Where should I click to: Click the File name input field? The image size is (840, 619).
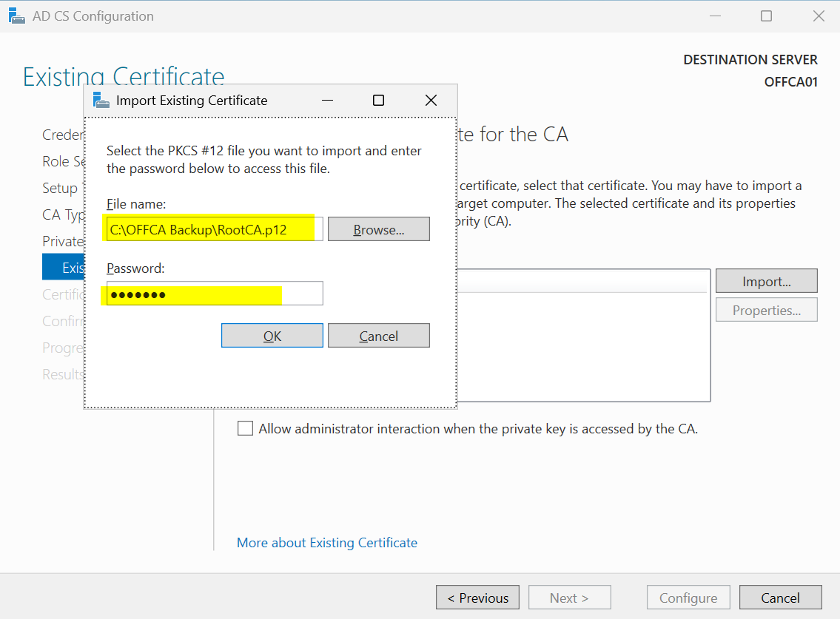click(x=215, y=230)
